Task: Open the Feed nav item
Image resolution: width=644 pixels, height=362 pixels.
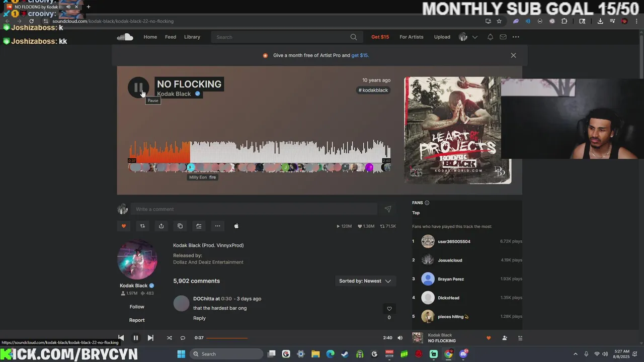Action: [x=171, y=37]
